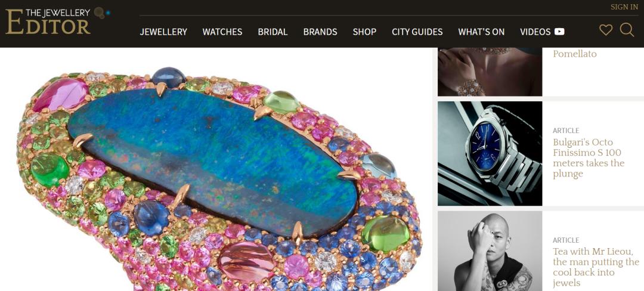The image size is (644, 291).
Task: Open the Tea with Mr Lieou article
Action: click(x=596, y=267)
